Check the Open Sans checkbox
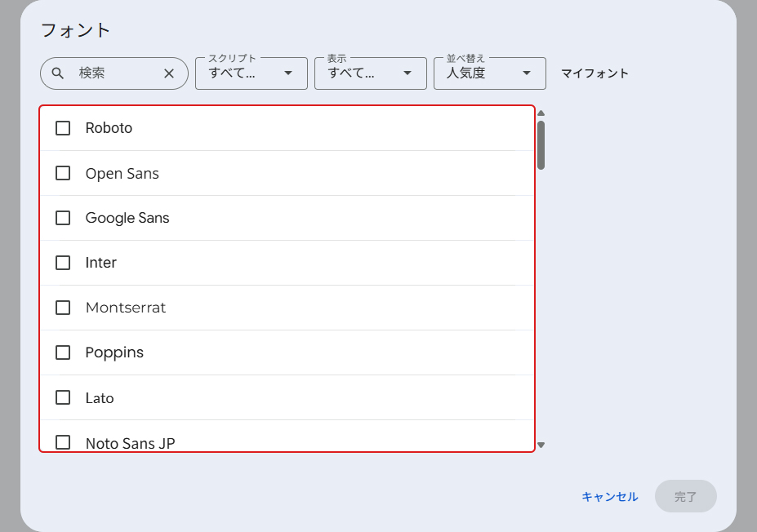 (x=63, y=173)
